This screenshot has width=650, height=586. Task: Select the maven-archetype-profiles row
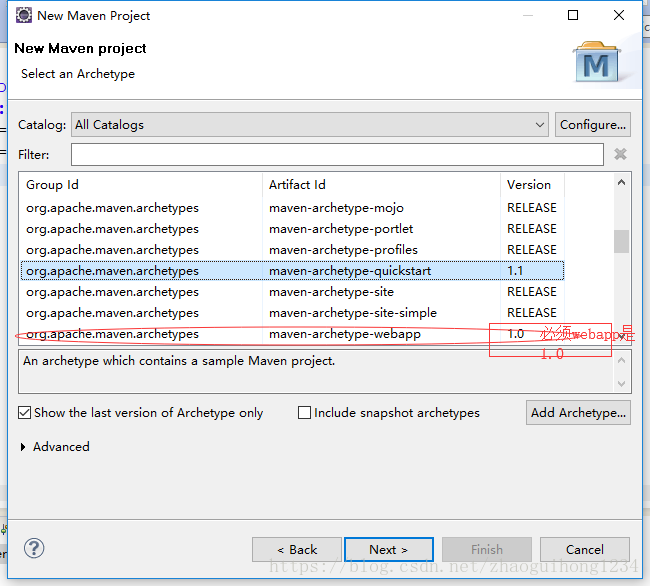pyautogui.click(x=292, y=250)
